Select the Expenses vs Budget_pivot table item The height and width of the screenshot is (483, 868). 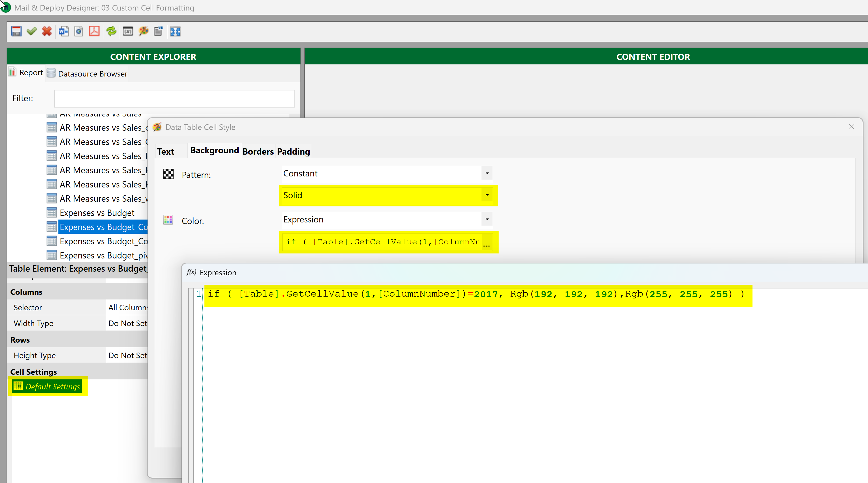[x=103, y=255]
